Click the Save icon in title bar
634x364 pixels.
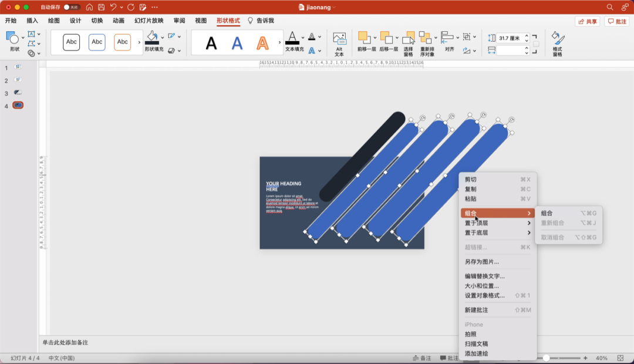click(101, 7)
